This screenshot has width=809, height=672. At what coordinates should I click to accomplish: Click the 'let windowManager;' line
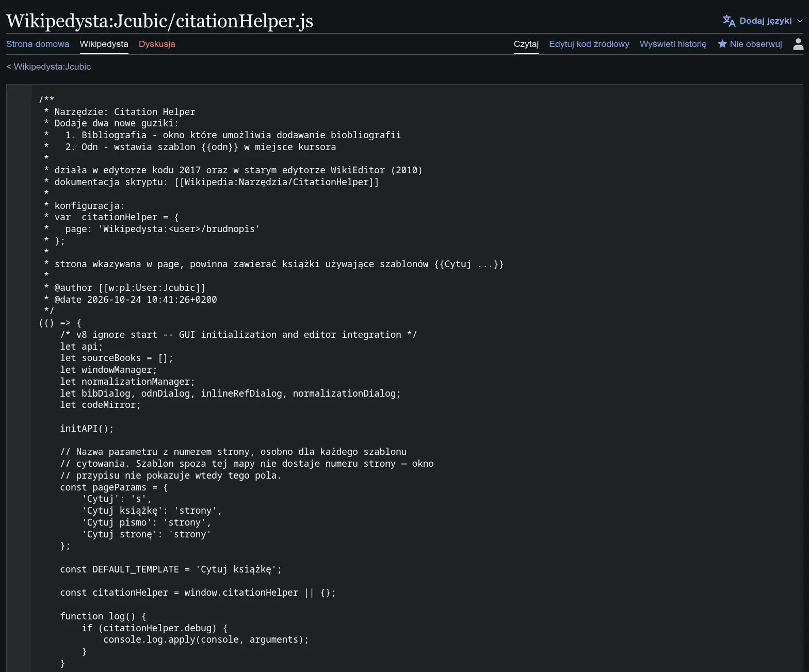coord(108,370)
